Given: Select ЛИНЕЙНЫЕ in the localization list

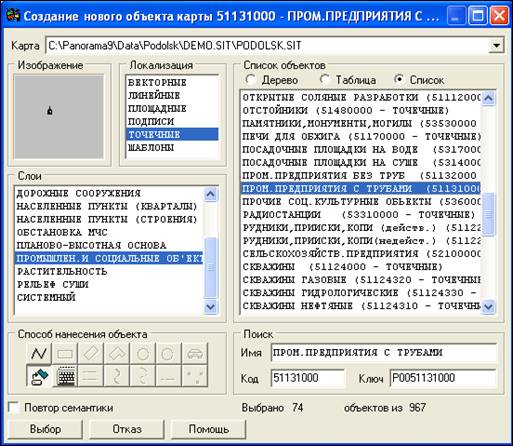Looking at the screenshot, I should point(154,95).
